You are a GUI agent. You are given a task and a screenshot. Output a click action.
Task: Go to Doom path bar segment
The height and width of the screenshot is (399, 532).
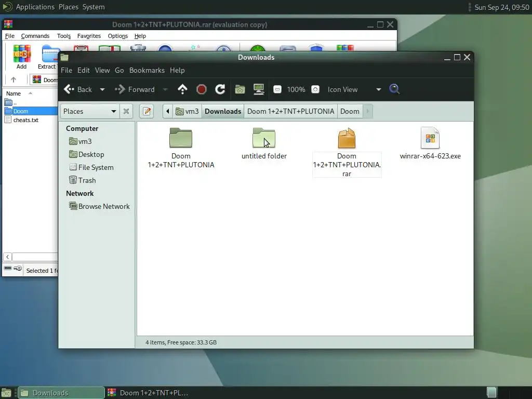[x=350, y=111]
